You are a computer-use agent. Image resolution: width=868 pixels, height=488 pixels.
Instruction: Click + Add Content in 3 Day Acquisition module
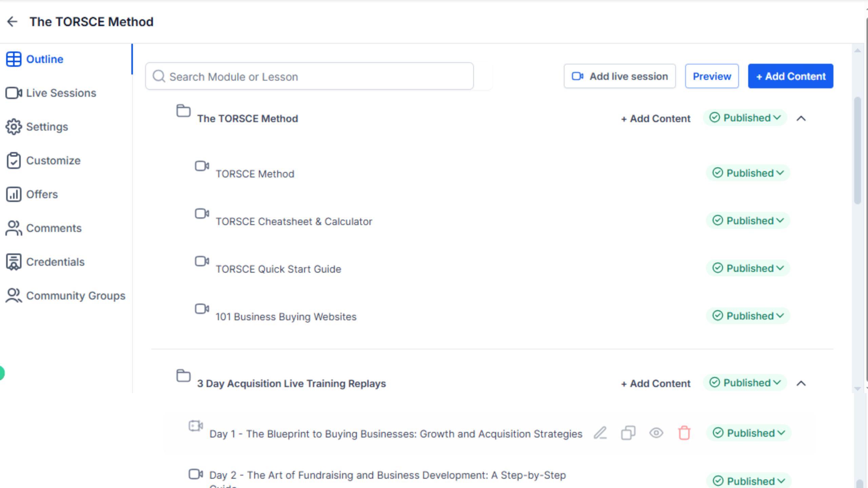(x=655, y=384)
